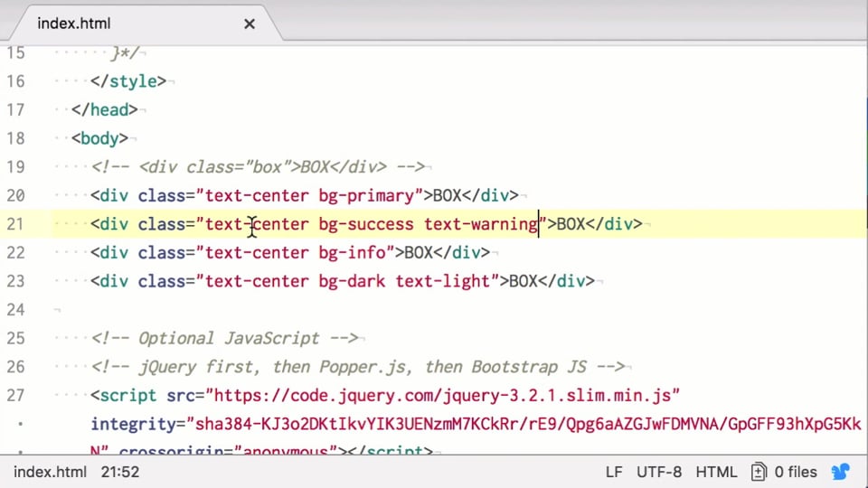Place cursor in opening <body> tag
This screenshot has height=488, width=868.
point(99,138)
